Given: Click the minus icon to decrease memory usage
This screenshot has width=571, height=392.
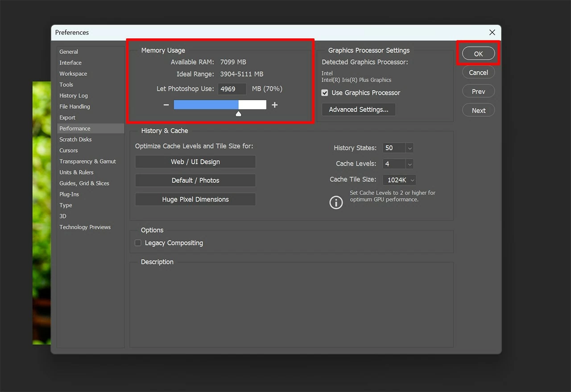Looking at the screenshot, I should tap(166, 105).
